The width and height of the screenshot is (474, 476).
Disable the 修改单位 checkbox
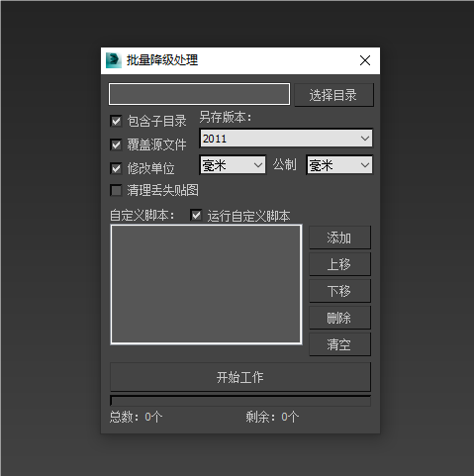click(116, 168)
